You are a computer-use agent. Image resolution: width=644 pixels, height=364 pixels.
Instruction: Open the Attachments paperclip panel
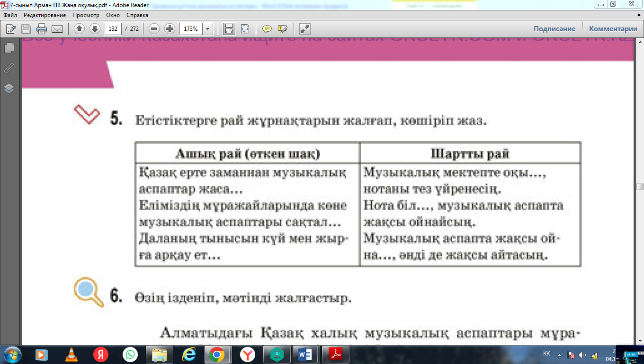(9, 68)
